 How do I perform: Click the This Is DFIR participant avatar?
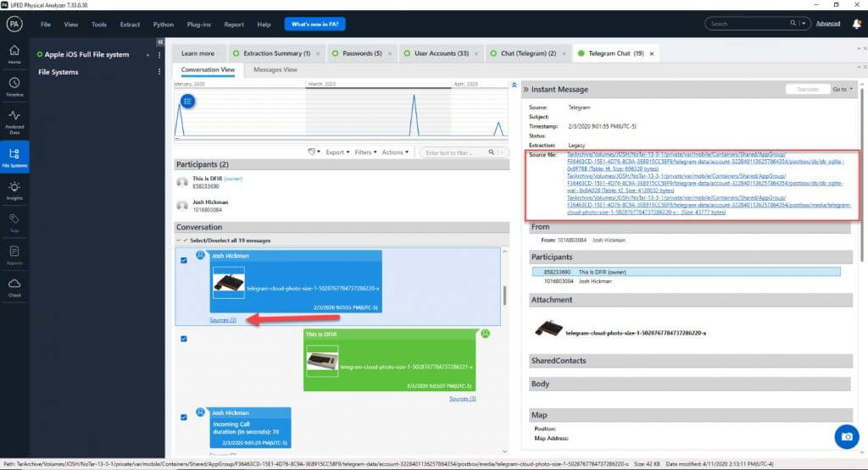coord(182,182)
